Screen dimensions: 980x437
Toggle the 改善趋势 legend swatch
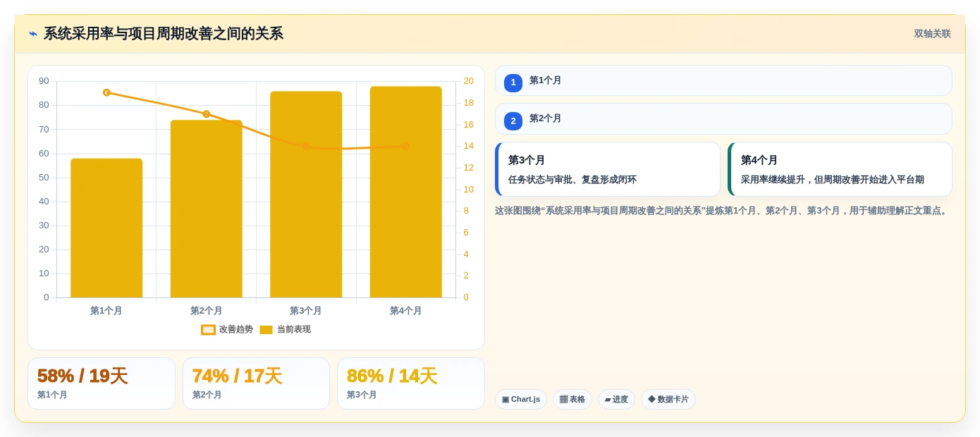point(208,329)
